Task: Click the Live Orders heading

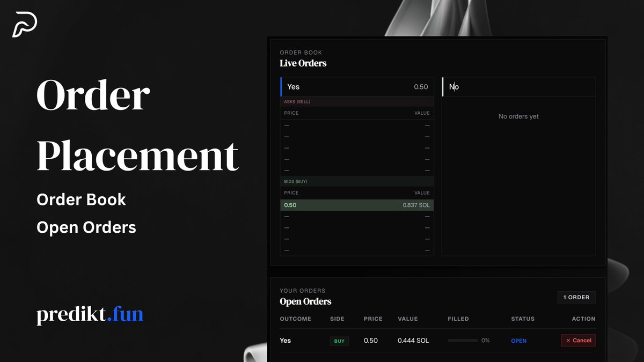Action: point(303,63)
